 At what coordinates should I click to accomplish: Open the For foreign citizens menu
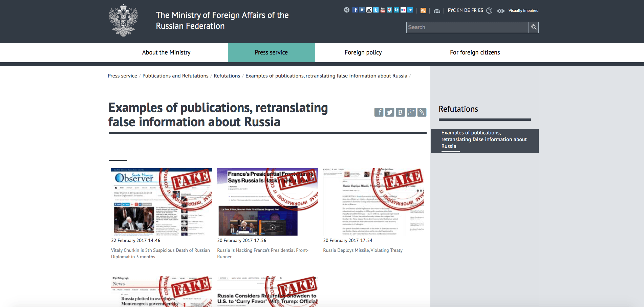475,52
